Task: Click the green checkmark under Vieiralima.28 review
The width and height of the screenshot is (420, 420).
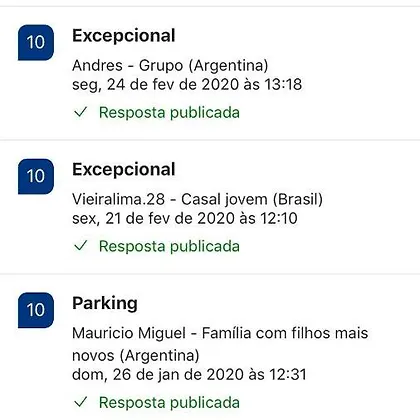Action: click(80, 246)
